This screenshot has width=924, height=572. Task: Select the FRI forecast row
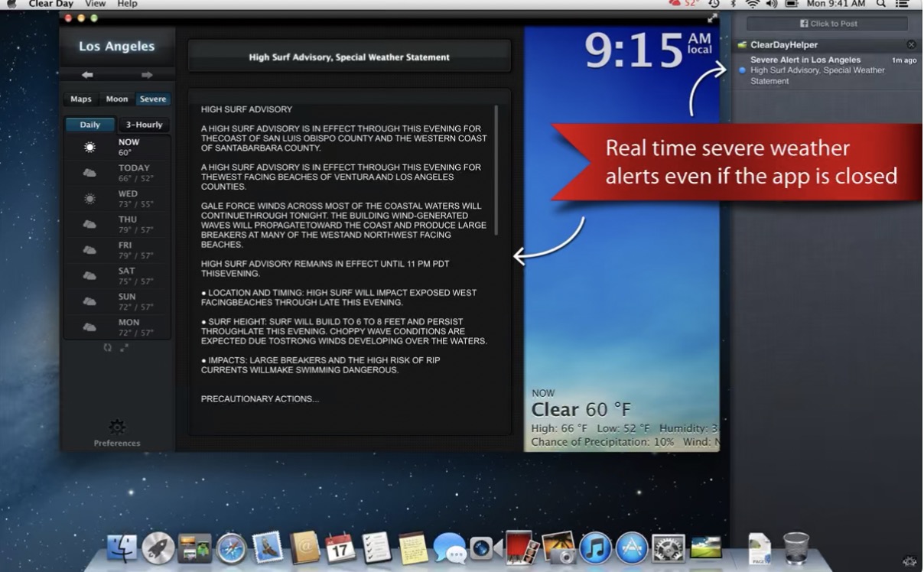pos(117,250)
